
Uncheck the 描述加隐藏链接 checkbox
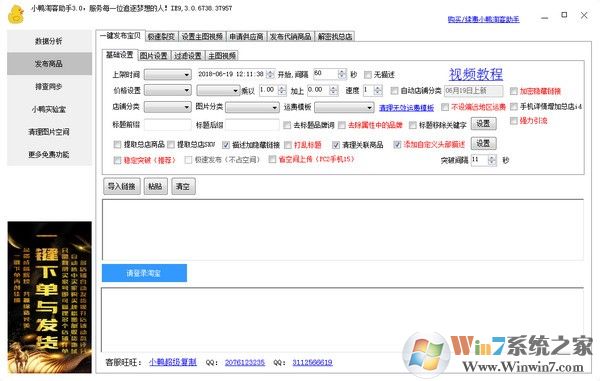point(226,145)
